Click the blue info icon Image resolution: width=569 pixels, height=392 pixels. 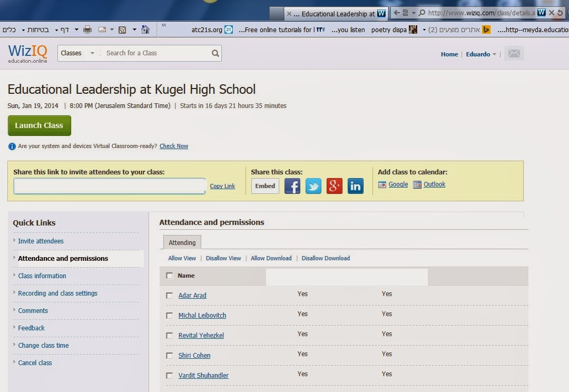[12, 146]
